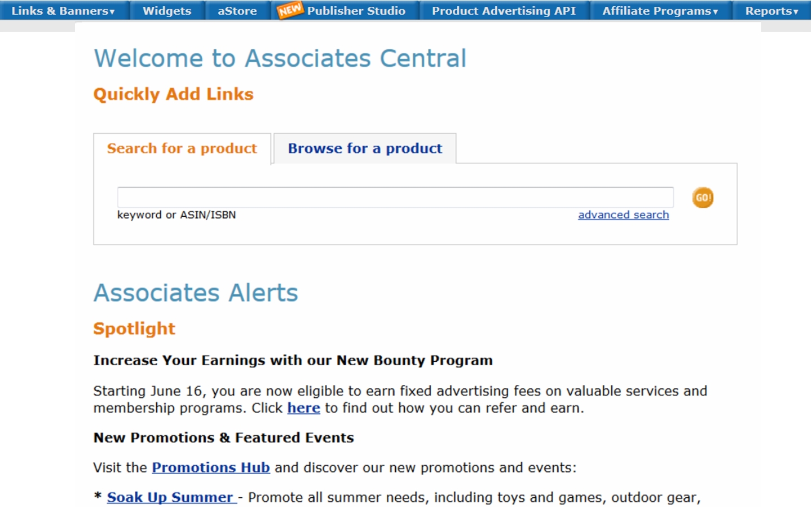
Task: Click the Associates Alerts heading
Action: click(196, 292)
